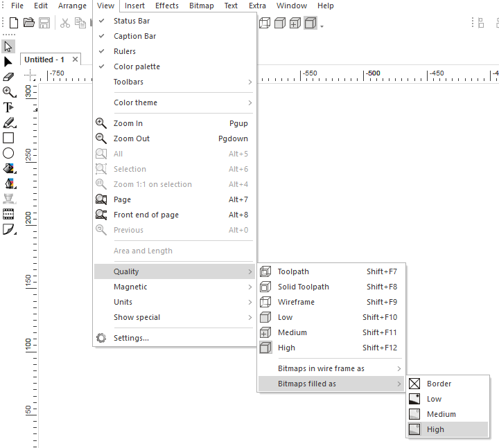
Task: Expand Bitmaps filled as submenu
Action: (x=331, y=384)
